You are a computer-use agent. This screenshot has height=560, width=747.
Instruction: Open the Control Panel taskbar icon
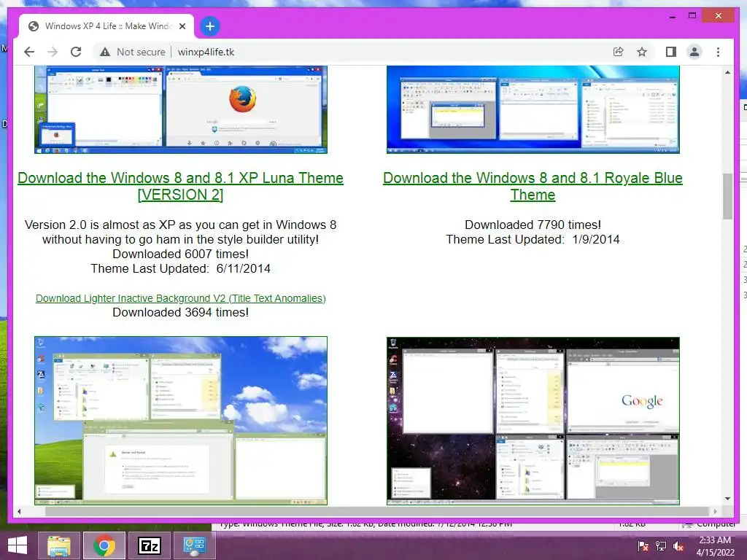(x=194, y=545)
